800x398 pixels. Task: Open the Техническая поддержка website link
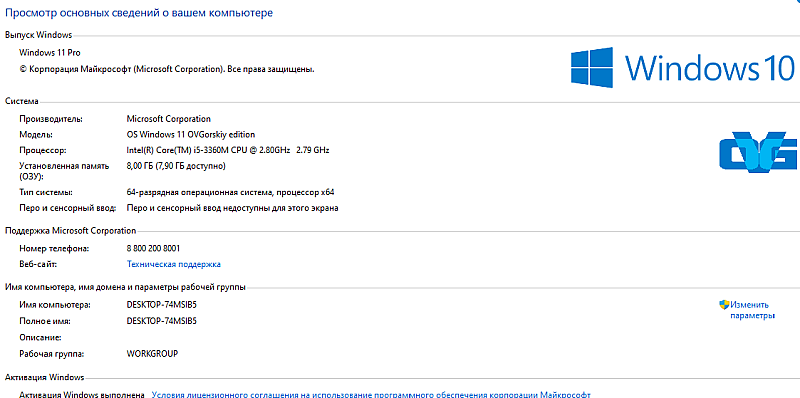pos(173,264)
